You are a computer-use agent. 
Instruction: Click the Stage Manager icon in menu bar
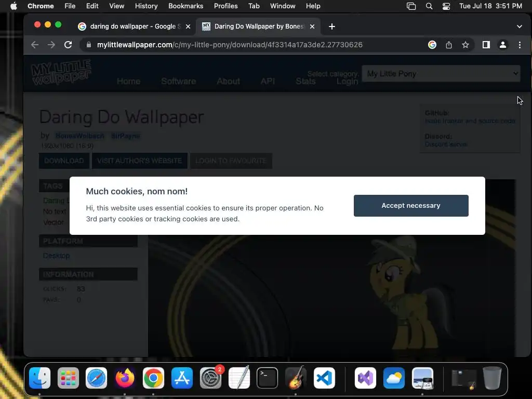(x=411, y=6)
